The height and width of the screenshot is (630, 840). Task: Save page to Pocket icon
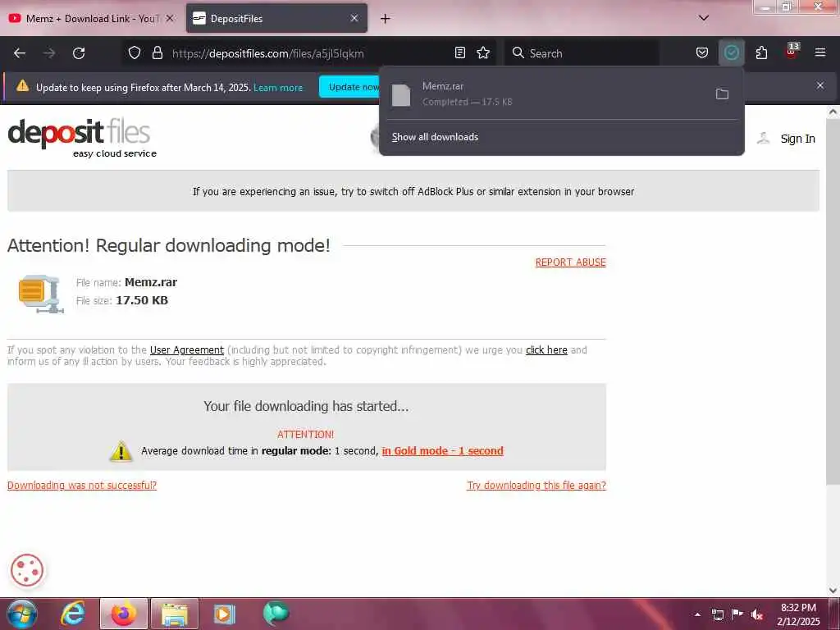(702, 52)
